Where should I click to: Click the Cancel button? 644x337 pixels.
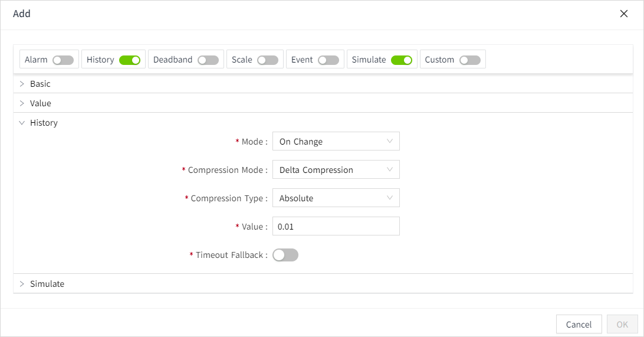coord(579,324)
